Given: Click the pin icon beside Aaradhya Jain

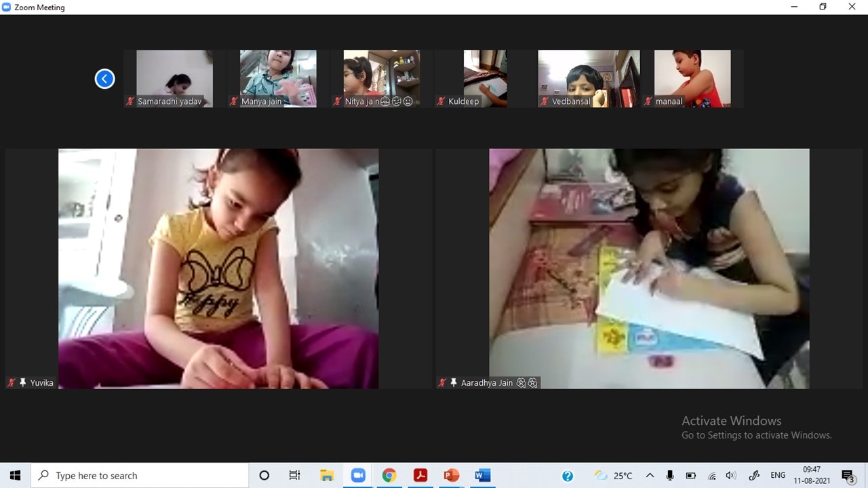Looking at the screenshot, I should 454,383.
